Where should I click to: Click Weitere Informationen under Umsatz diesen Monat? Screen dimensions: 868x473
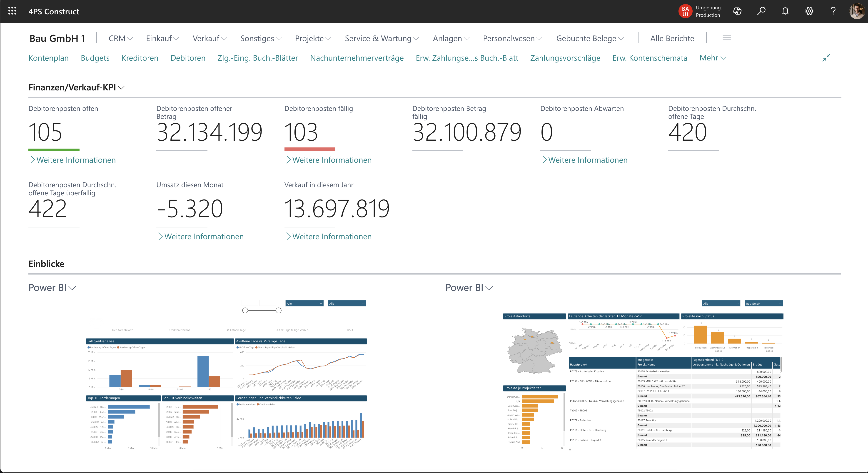coord(204,236)
